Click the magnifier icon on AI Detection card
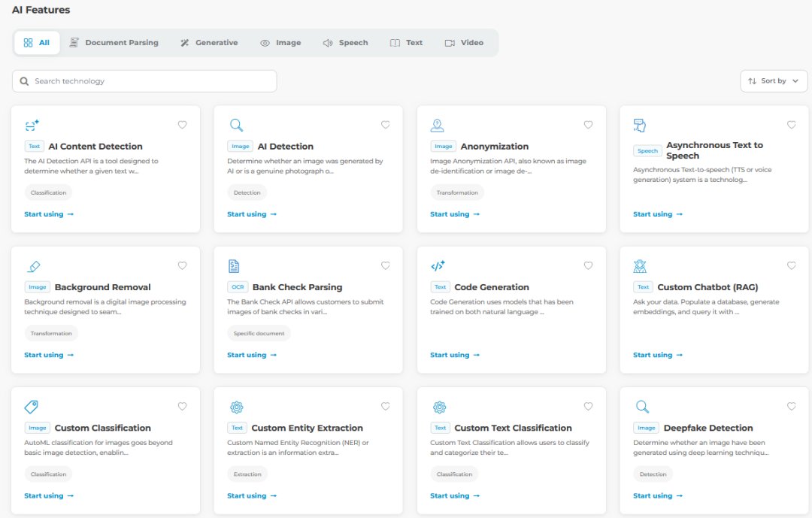The height and width of the screenshot is (518, 812). 236,125
